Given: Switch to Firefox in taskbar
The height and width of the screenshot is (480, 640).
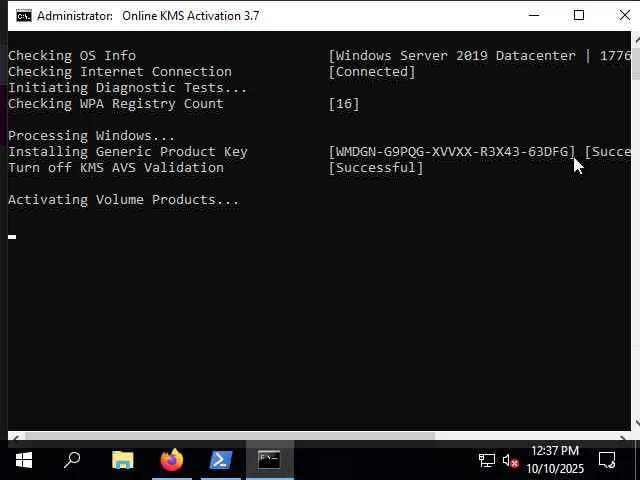Looking at the screenshot, I should pos(172,460).
